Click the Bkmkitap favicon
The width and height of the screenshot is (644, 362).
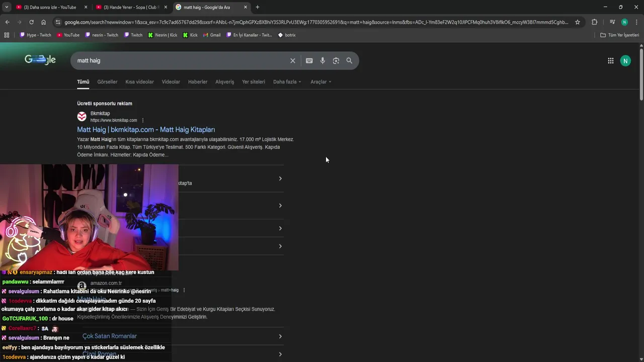(x=82, y=117)
